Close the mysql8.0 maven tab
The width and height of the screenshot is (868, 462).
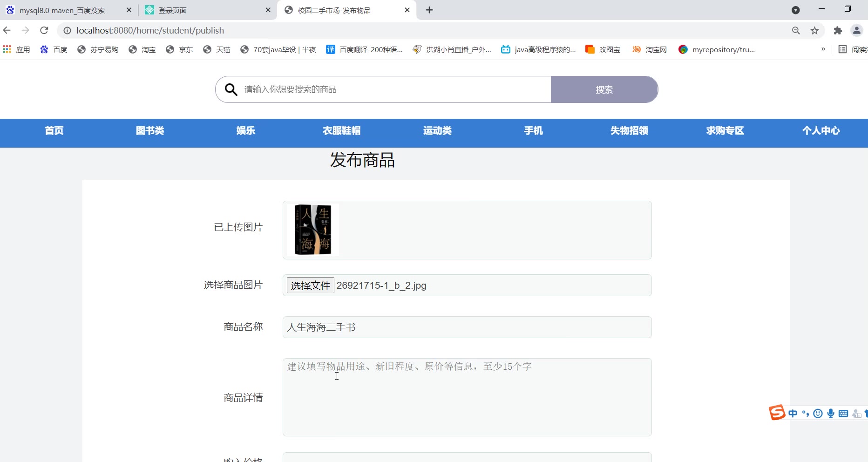click(129, 10)
